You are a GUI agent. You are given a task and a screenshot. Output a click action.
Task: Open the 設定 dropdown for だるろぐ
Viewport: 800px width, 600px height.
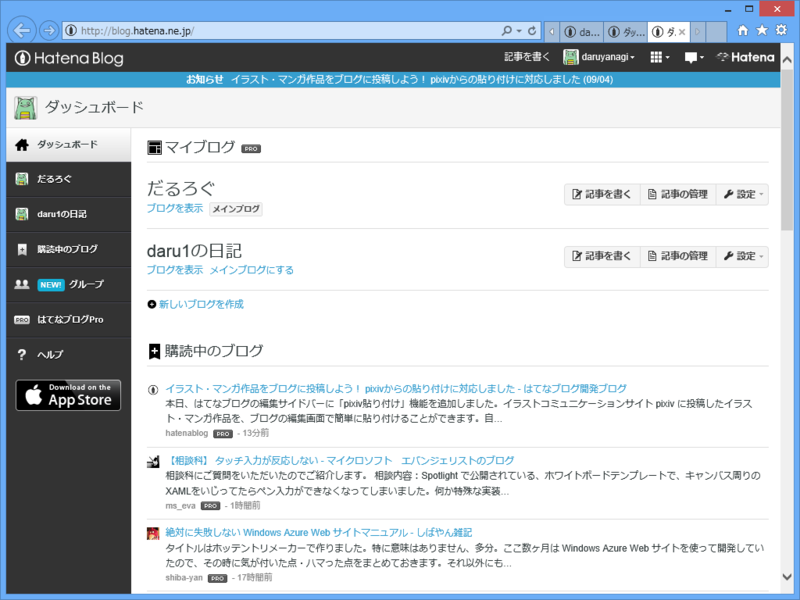(x=742, y=194)
